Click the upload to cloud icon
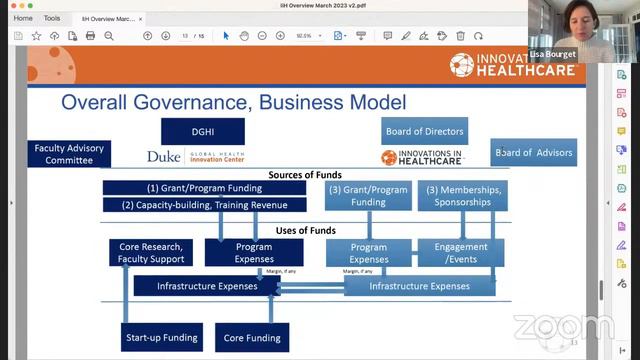 tap(54, 36)
